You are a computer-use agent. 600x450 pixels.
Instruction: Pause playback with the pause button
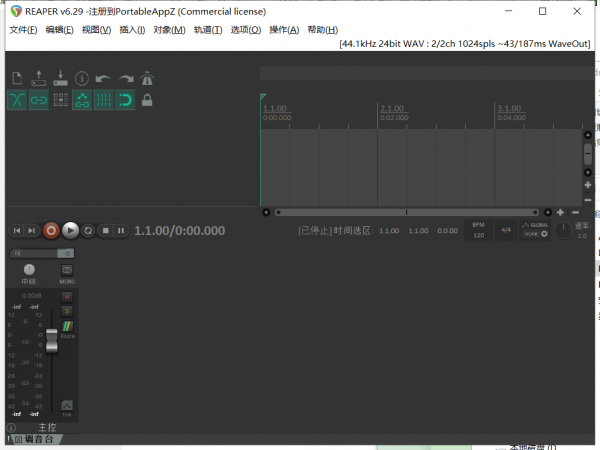click(121, 231)
